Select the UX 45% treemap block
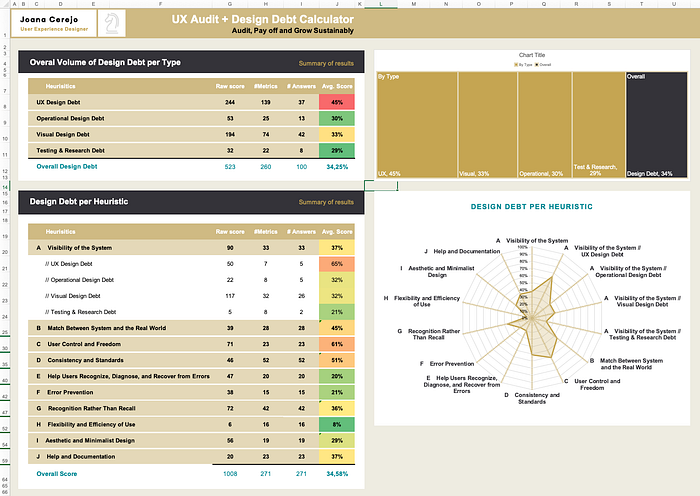Screen dimensions: 700x496 [417, 125]
